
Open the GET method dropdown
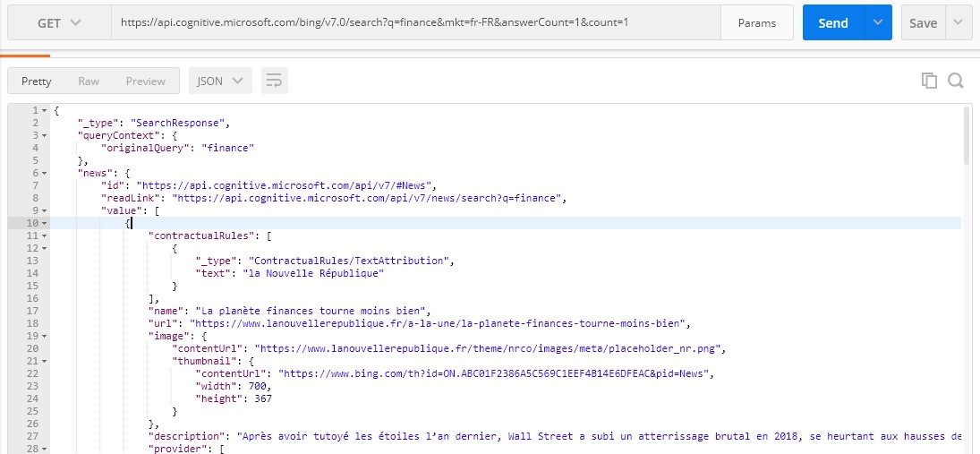[x=59, y=23]
